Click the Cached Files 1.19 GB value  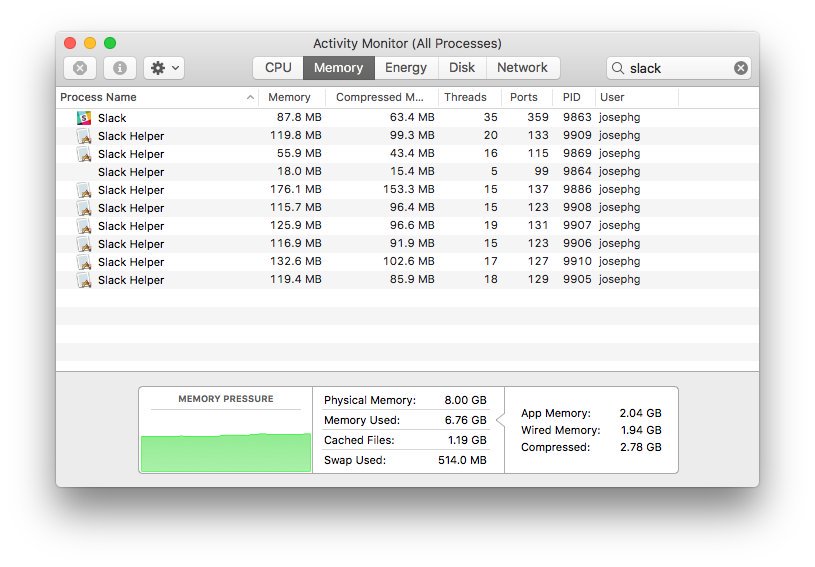467,440
